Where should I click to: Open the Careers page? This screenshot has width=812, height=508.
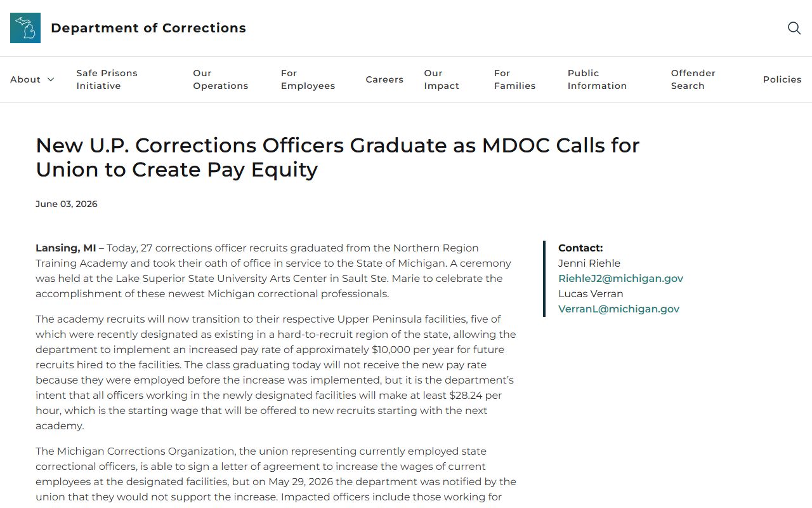tap(384, 79)
